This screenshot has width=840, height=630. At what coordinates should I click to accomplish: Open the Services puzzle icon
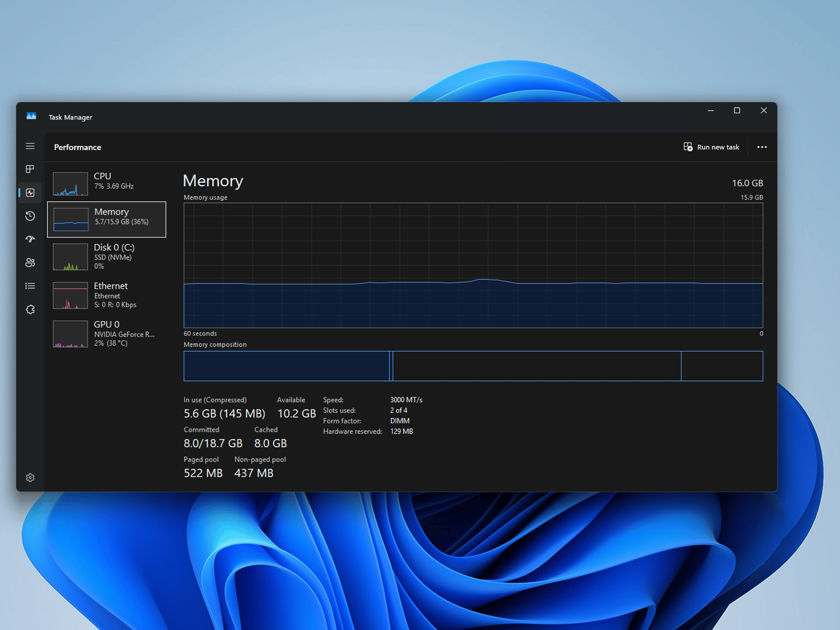pos(30,309)
